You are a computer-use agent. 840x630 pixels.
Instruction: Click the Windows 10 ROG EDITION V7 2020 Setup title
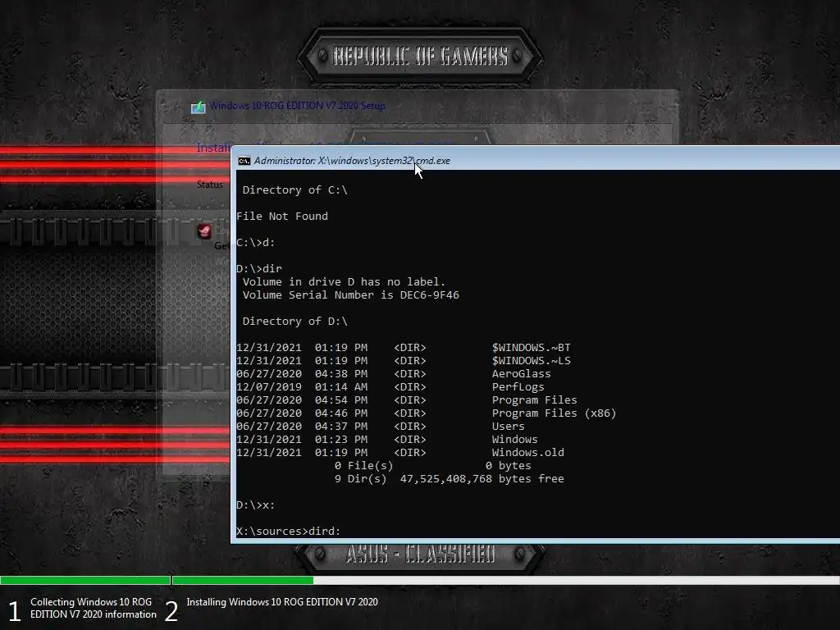click(297, 106)
